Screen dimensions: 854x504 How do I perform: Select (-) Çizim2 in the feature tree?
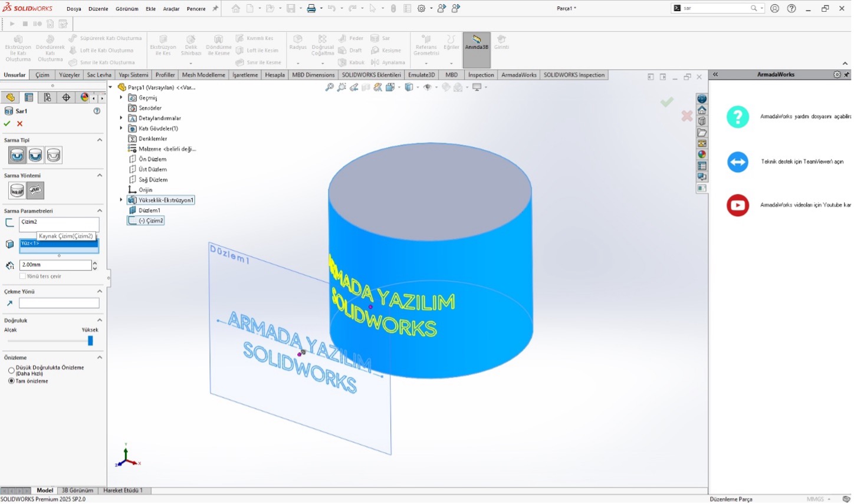[x=146, y=221]
